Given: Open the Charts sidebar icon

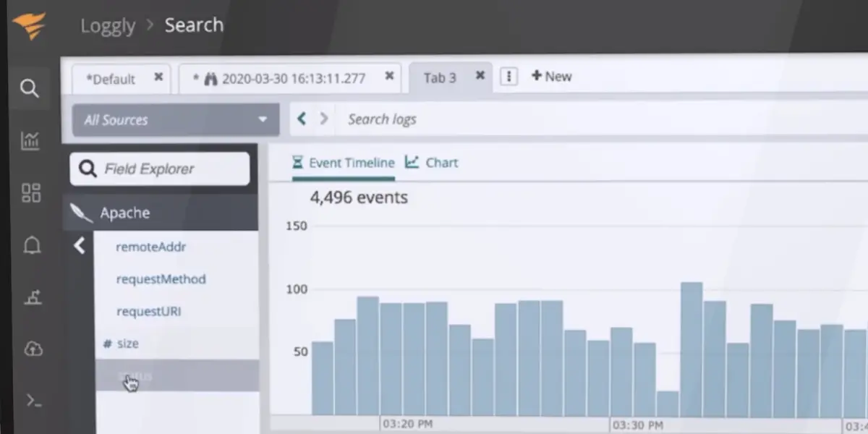Looking at the screenshot, I should point(30,140).
